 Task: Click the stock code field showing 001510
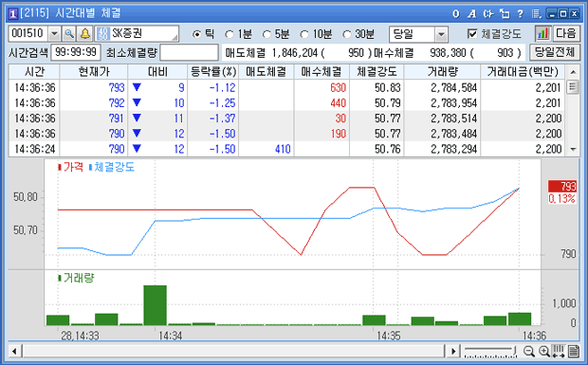[28, 34]
